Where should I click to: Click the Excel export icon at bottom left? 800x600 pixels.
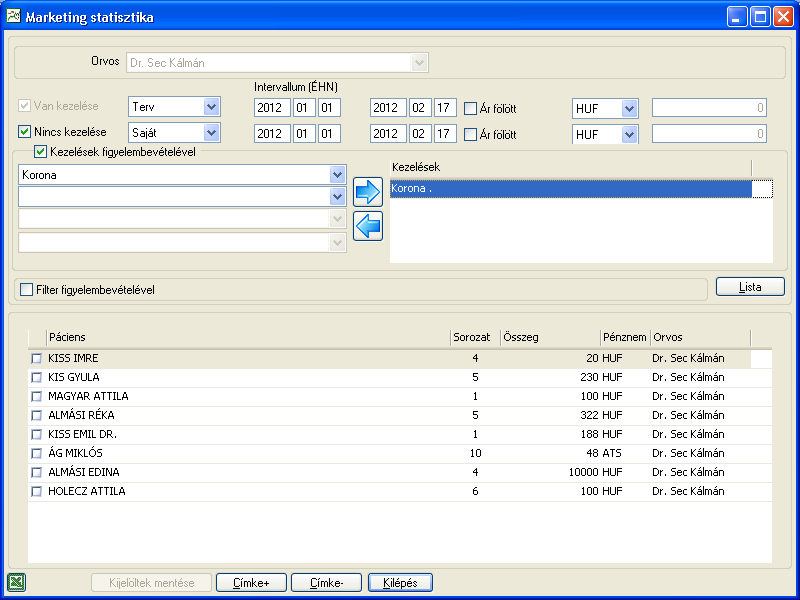(16, 582)
